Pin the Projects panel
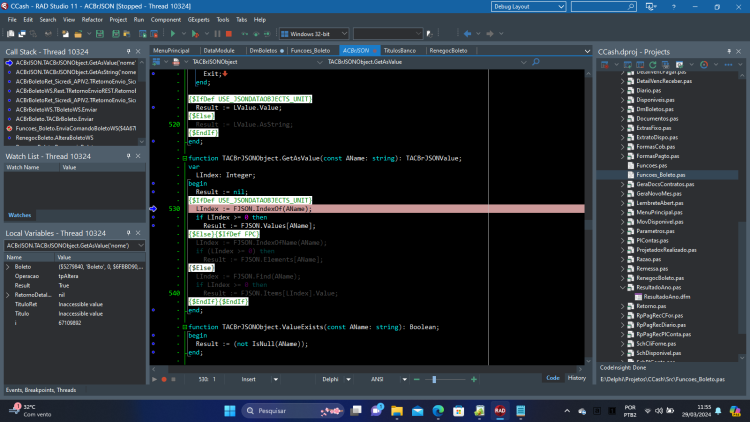Screen dimensions: 750x422 [x=729, y=51]
